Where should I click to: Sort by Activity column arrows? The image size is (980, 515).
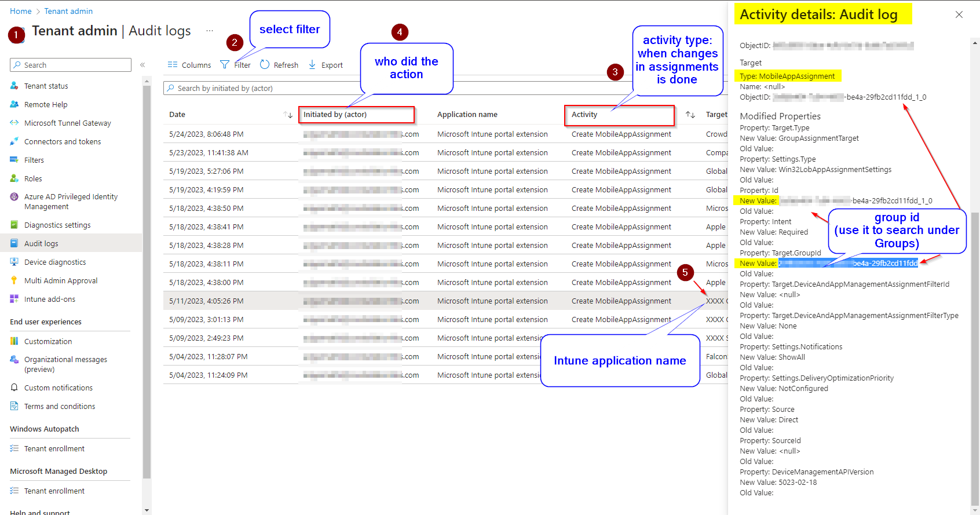(690, 115)
